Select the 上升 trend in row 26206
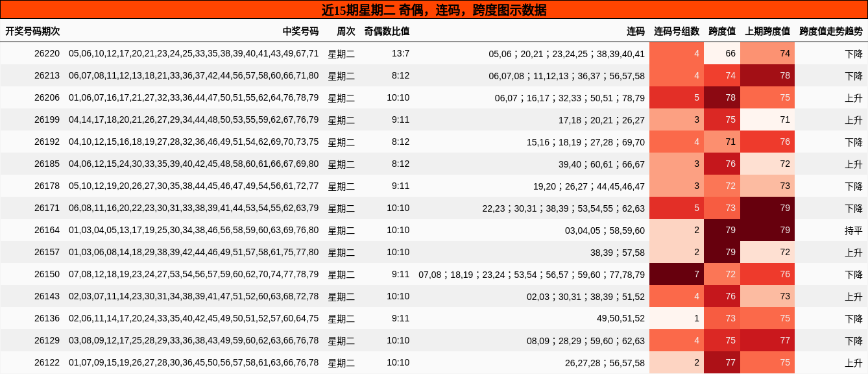 click(x=854, y=97)
